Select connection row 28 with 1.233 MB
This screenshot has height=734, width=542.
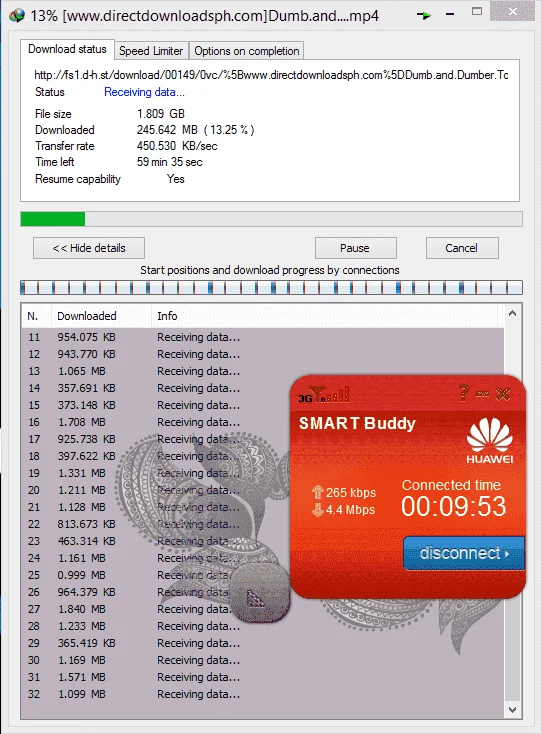(263, 626)
